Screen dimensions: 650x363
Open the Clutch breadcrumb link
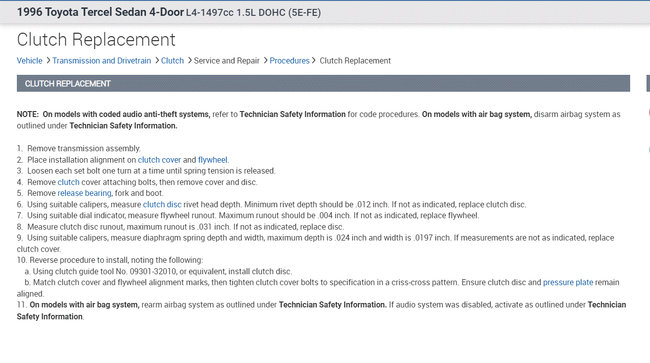172,60
